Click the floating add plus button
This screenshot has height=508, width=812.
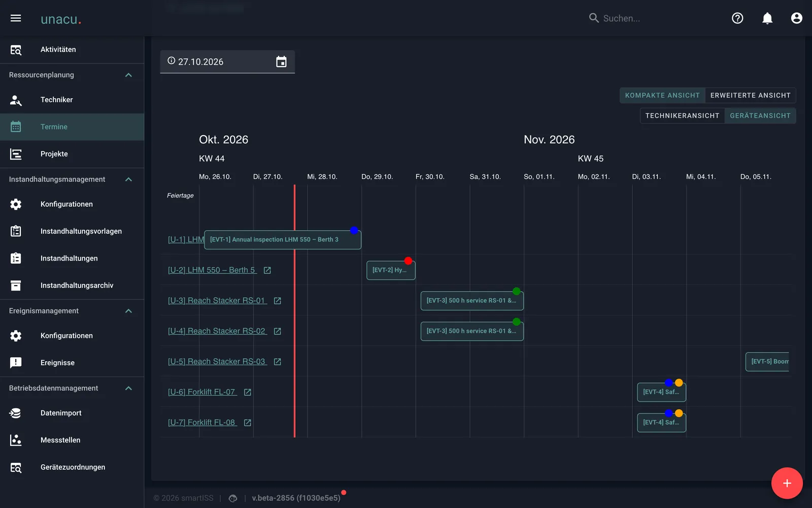click(787, 483)
